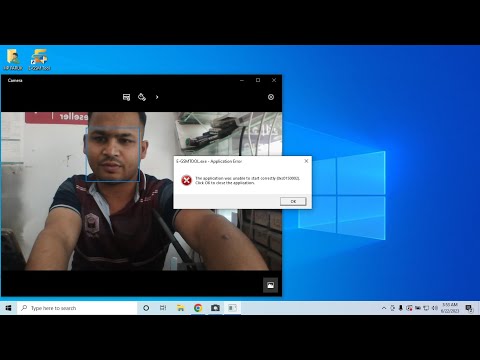Image resolution: width=480 pixels, height=360 pixels.
Task: Select the user folder icon on desktop
Action: 13,60
